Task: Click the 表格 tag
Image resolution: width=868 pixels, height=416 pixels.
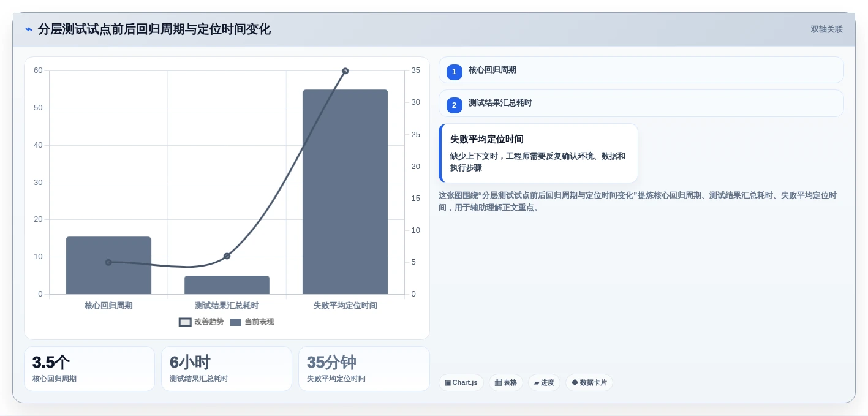Action: [506, 383]
